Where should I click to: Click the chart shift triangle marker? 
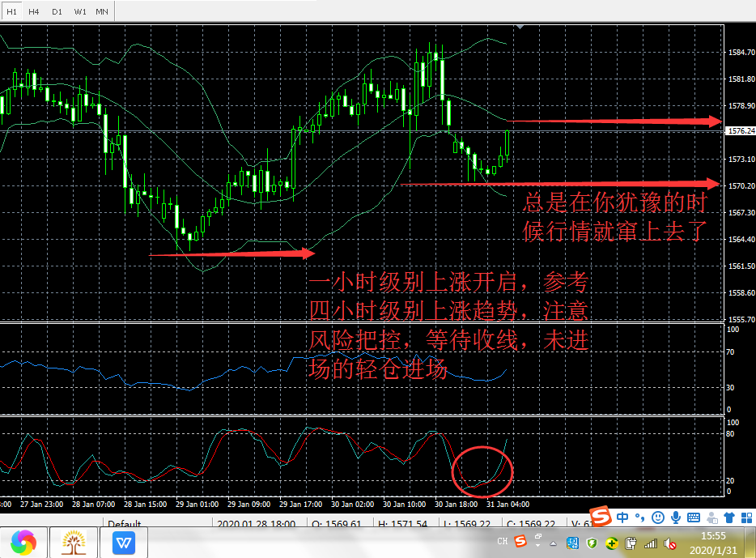point(520,27)
